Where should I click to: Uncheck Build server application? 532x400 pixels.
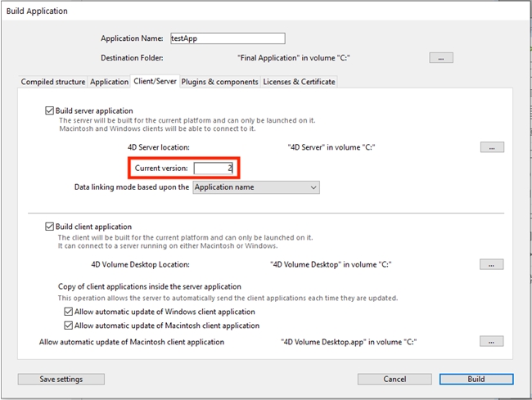tap(50, 110)
